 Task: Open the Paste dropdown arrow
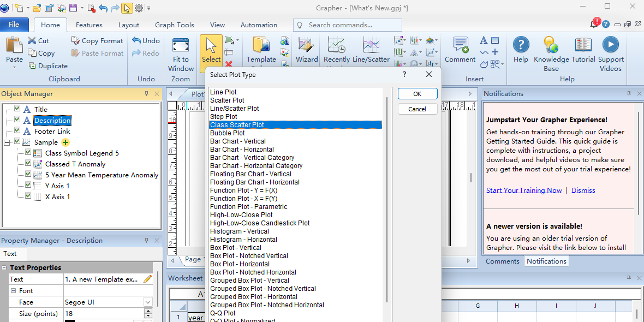point(14,67)
